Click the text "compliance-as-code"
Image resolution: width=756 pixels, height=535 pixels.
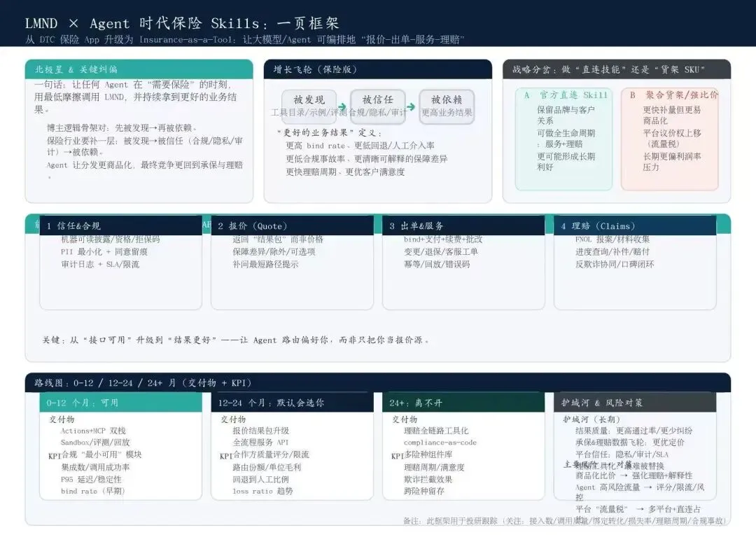[440, 442]
